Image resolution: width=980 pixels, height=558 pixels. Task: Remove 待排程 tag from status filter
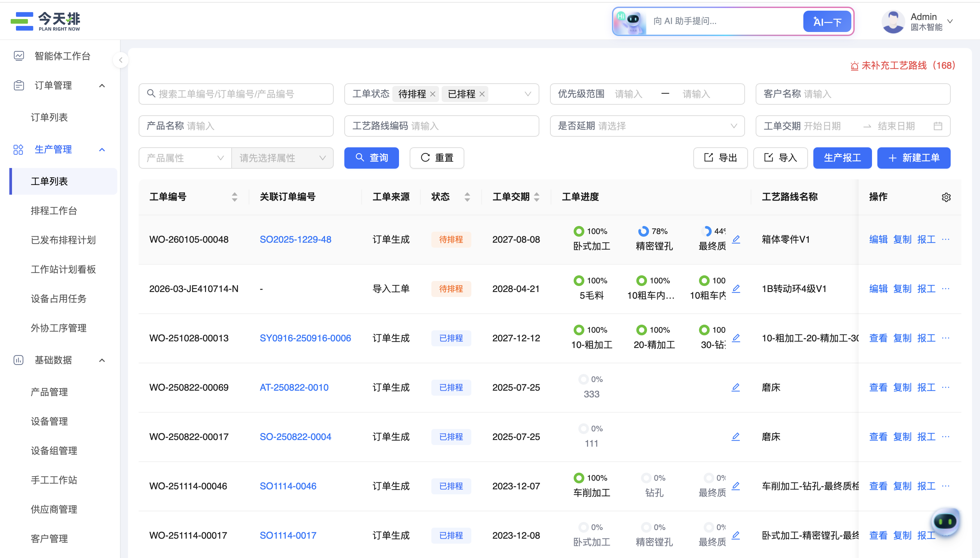433,94
